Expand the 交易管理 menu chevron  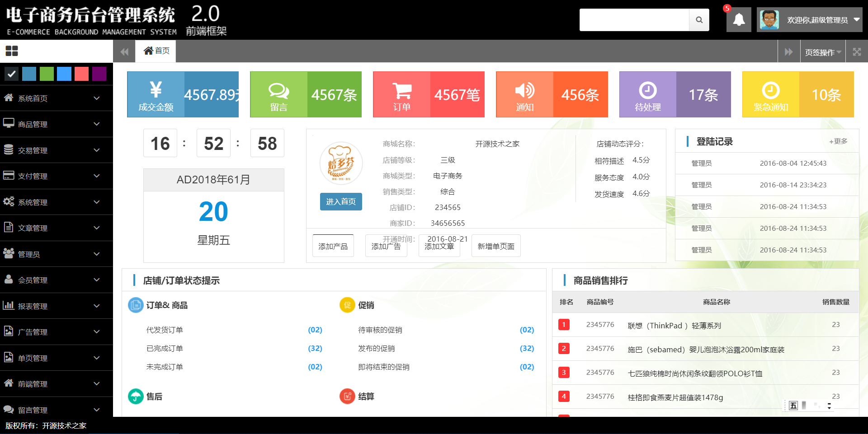96,150
